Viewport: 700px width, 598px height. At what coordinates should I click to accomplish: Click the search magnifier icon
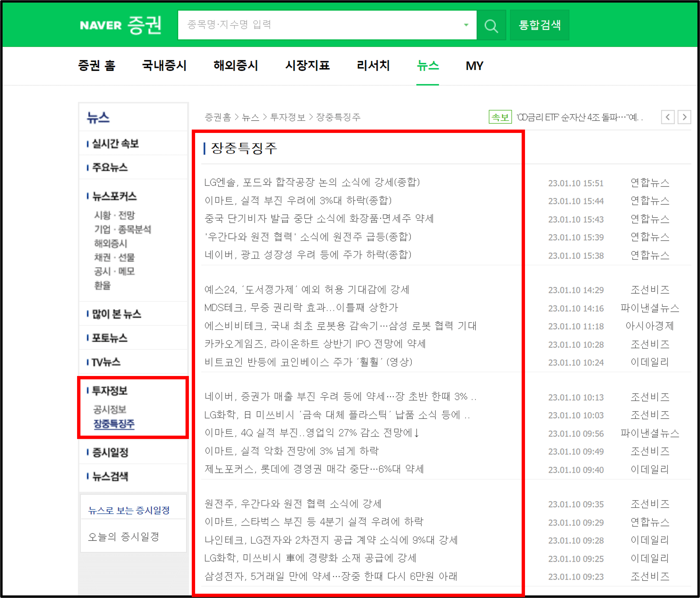tap(491, 25)
